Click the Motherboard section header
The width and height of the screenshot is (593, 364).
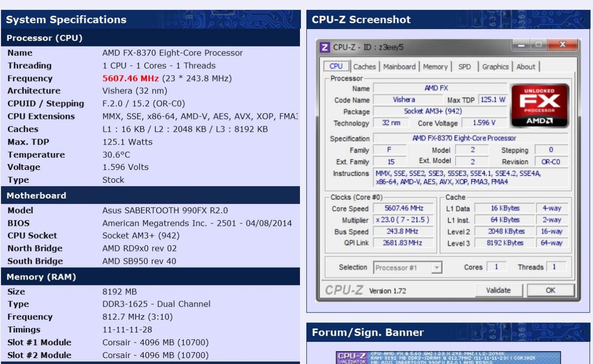click(151, 196)
